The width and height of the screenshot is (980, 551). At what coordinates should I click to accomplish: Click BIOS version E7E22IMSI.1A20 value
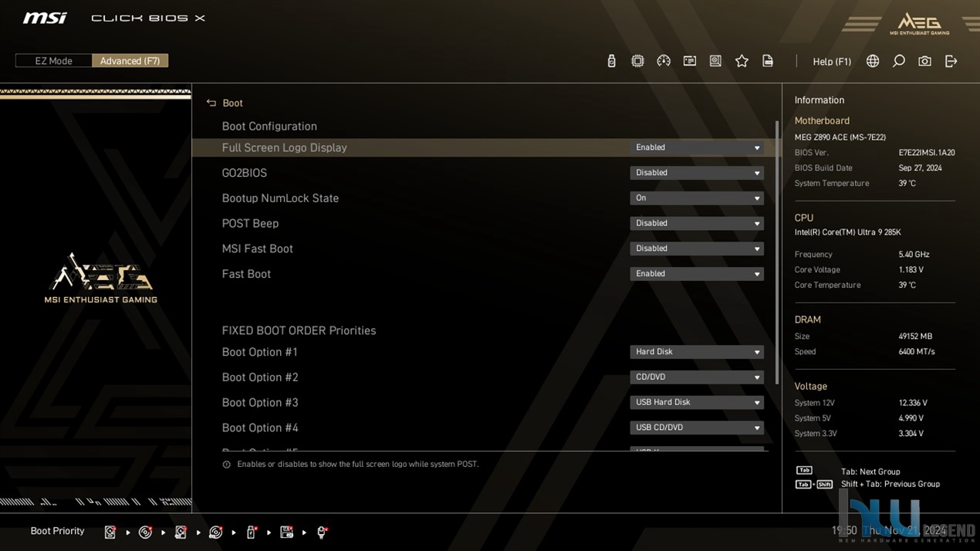(x=926, y=153)
